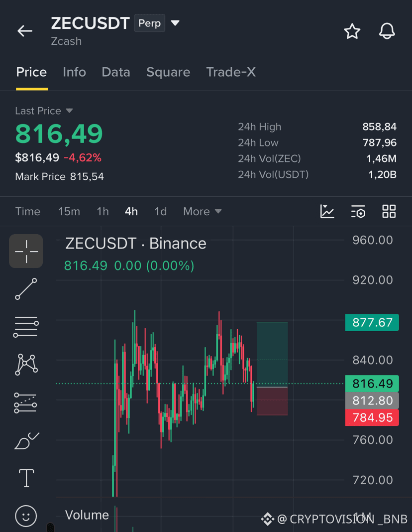Select the 1d timeframe
This screenshot has height=532, width=412.
160,211
